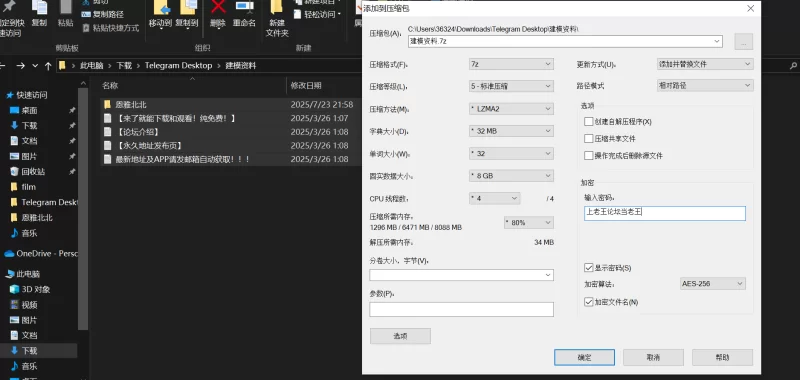Click 粘贴快捷方式 (Paste shortcut) in the Explorer ribbon
This screenshot has width=800, height=380.
click(110, 28)
